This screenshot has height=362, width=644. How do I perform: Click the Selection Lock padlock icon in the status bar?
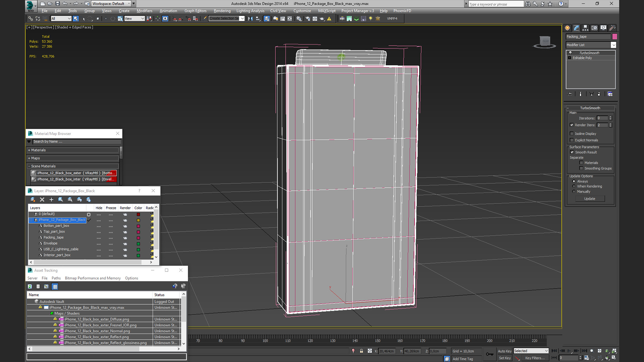click(x=361, y=351)
